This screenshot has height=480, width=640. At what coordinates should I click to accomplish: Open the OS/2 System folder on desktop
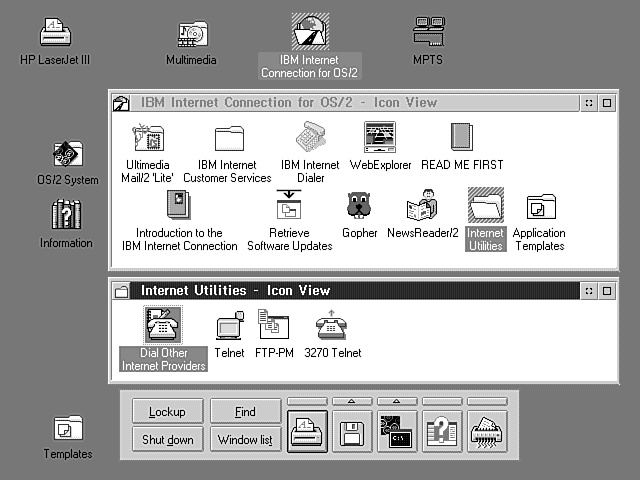click(68, 155)
